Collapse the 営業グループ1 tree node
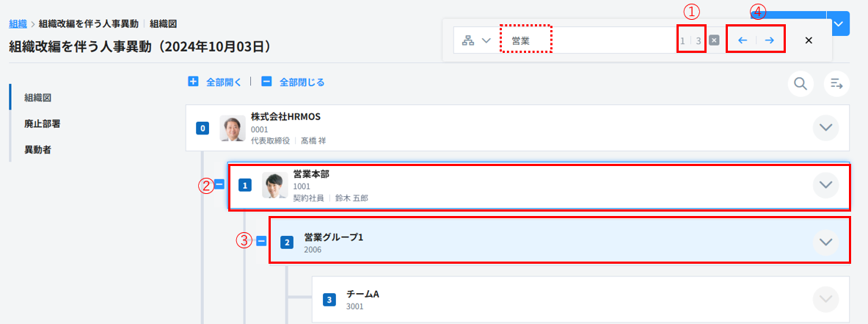Viewport: 868px width, 324px height. click(x=261, y=240)
